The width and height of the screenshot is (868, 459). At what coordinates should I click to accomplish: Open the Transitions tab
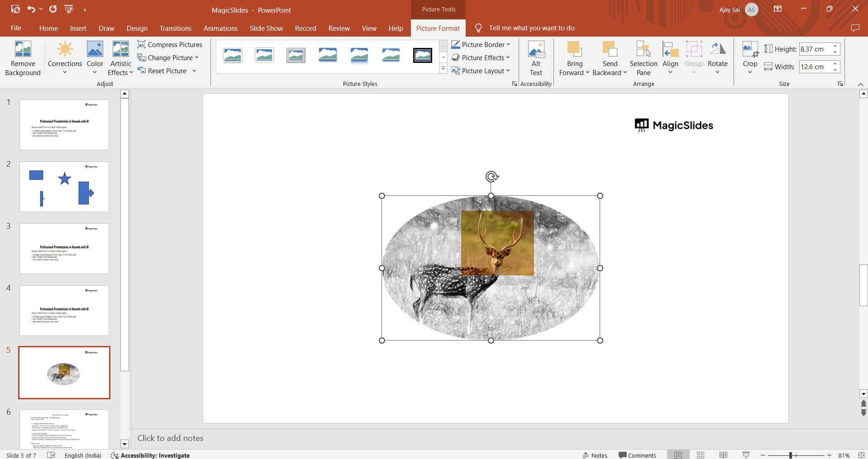(175, 28)
